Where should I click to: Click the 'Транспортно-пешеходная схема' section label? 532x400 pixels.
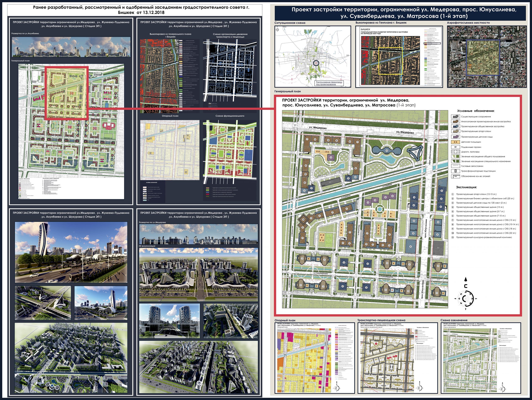[x=381, y=320]
